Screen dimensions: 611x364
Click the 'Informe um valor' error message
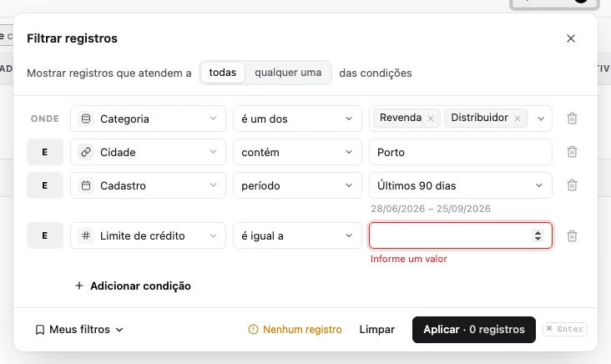coord(409,259)
